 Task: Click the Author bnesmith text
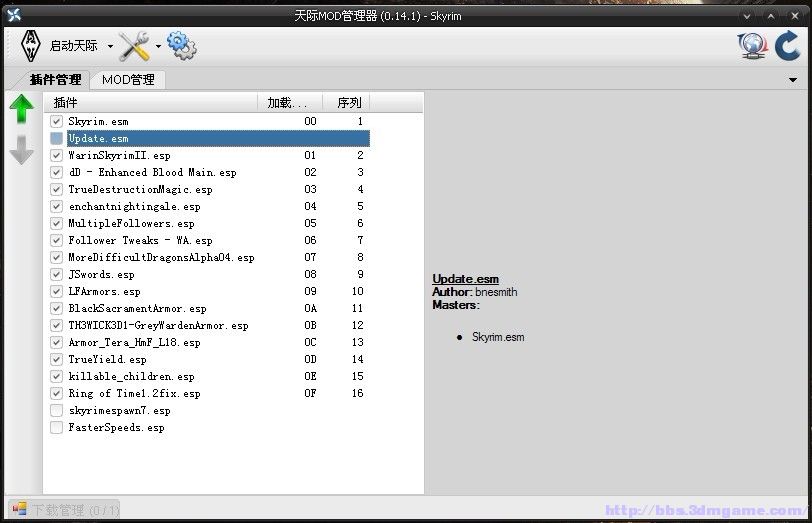point(474,292)
